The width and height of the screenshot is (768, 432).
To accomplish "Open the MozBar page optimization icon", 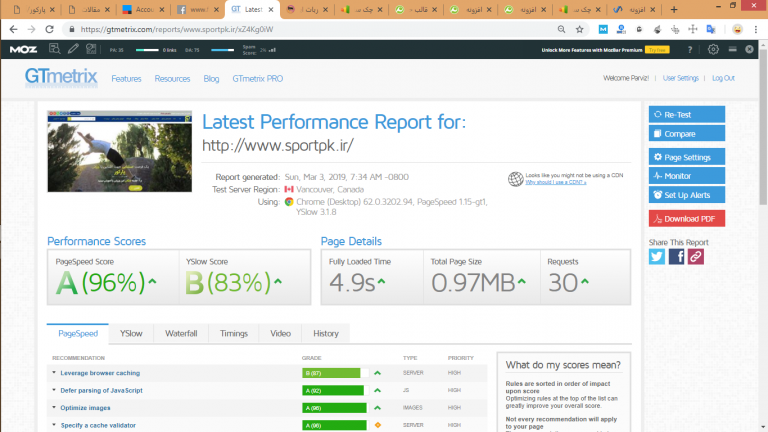I will click(91, 48).
